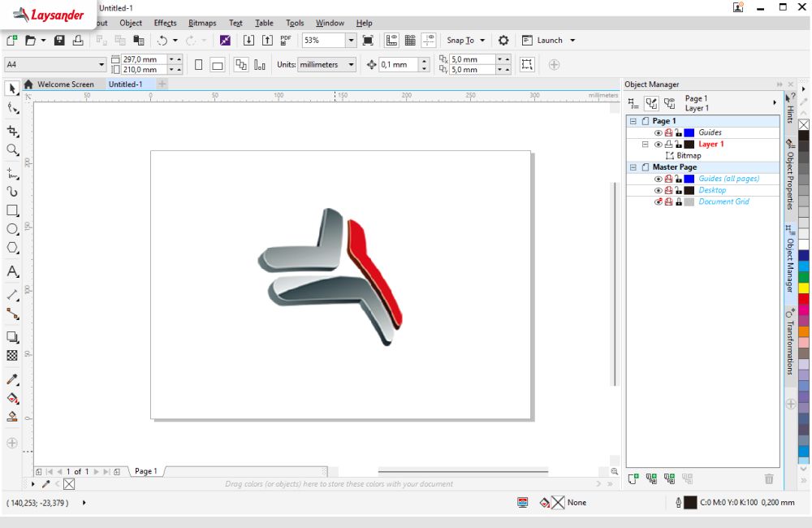The width and height of the screenshot is (812, 528).
Task: Toggle visibility of Layer 1
Action: (659, 145)
